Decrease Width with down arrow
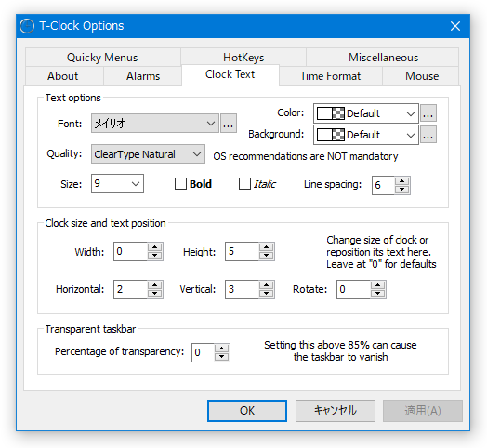The width and height of the screenshot is (487, 448). (154, 256)
